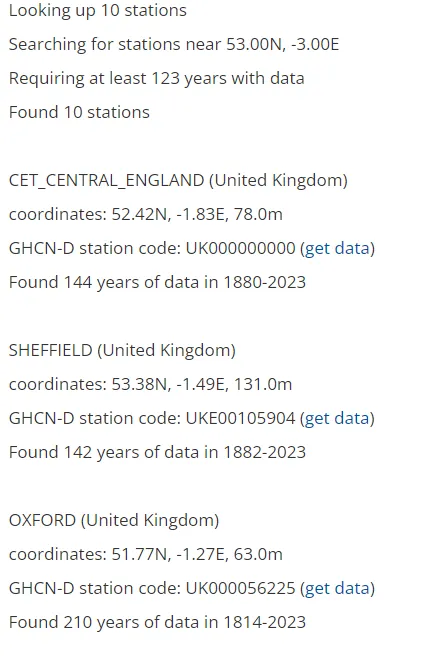This screenshot has width=432, height=658.
Task: Click the 1814-2023 date range text
Action: click(264, 622)
